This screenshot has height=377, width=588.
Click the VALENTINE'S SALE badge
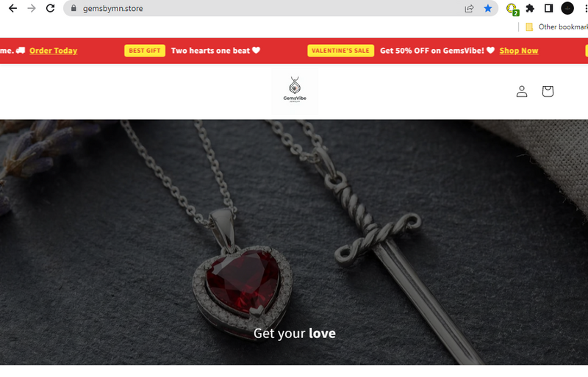340,51
